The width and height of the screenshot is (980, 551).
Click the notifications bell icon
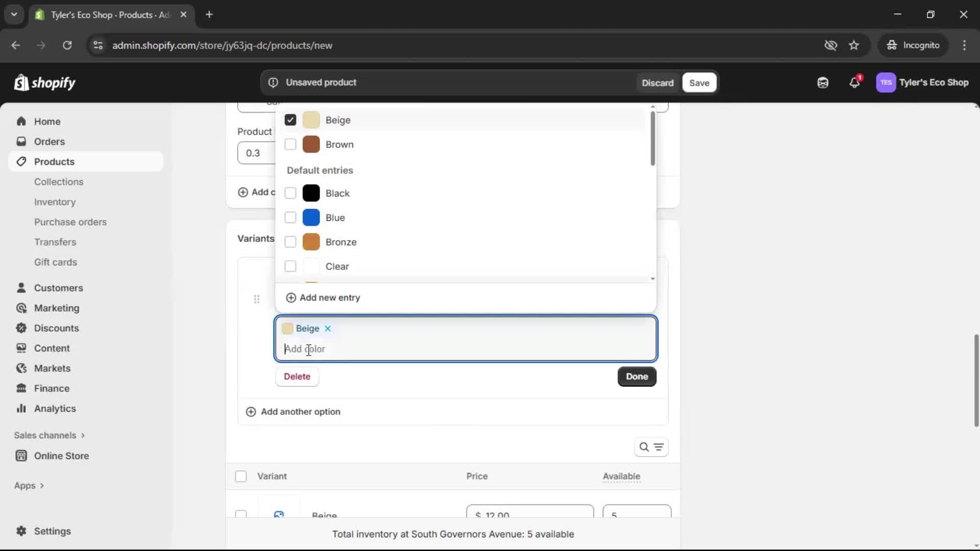click(x=855, y=82)
